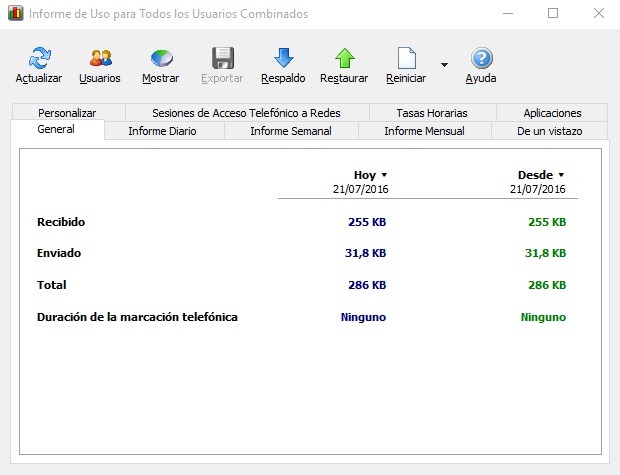Click the Respaldo backup arrow icon
The image size is (620, 475).
pos(283,58)
